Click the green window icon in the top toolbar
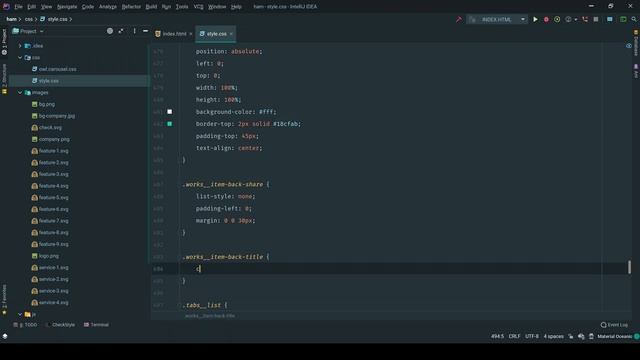640x360 pixels. click(623, 19)
